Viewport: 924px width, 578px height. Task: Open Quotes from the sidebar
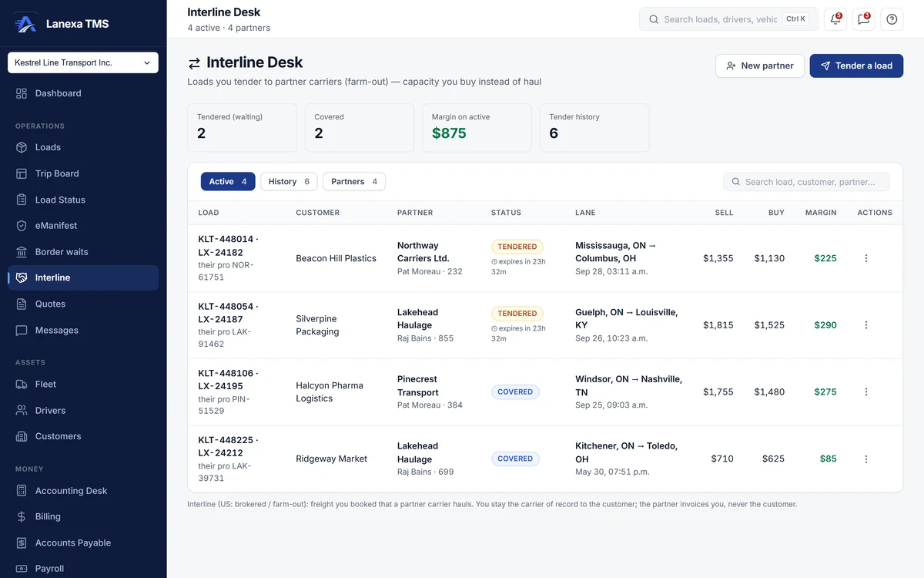point(83,304)
